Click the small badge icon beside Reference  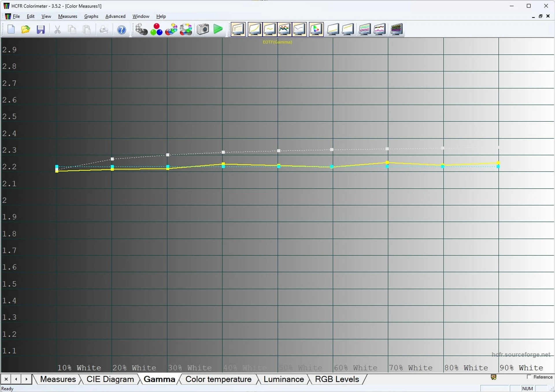click(x=493, y=377)
